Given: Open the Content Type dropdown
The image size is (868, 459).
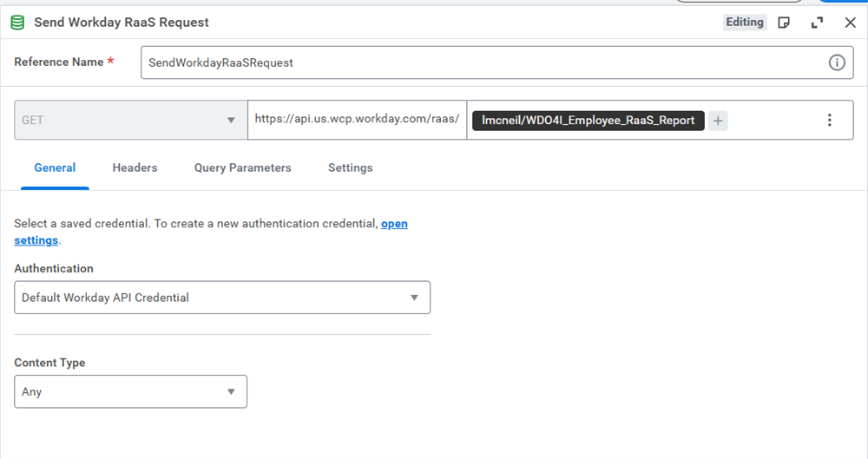Looking at the screenshot, I should pyautogui.click(x=131, y=391).
